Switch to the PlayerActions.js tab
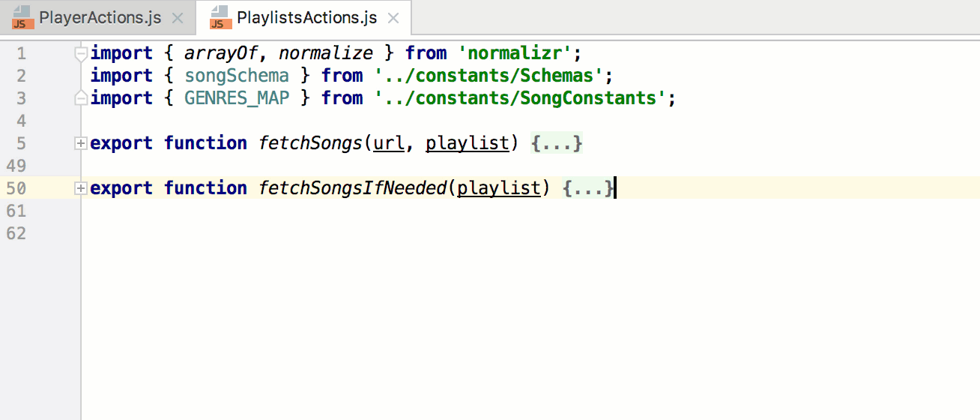Viewport: 980px width, 420px height. [x=100, y=18]
